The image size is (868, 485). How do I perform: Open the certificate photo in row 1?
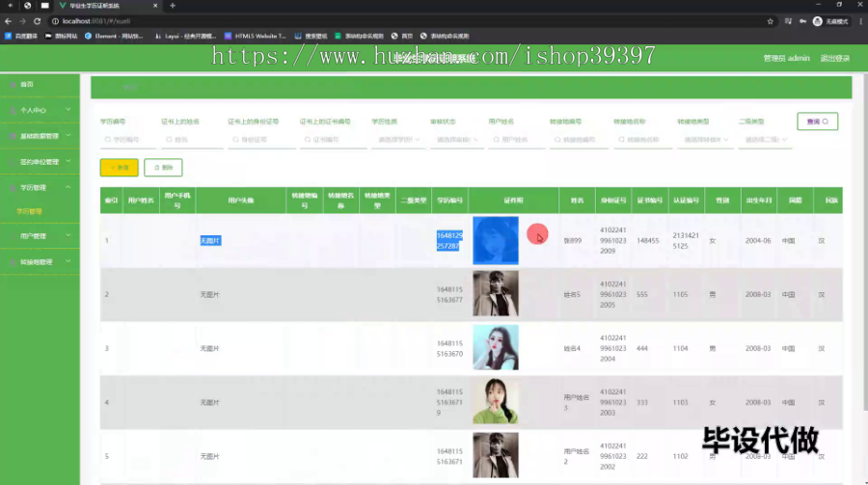(496, 240)
